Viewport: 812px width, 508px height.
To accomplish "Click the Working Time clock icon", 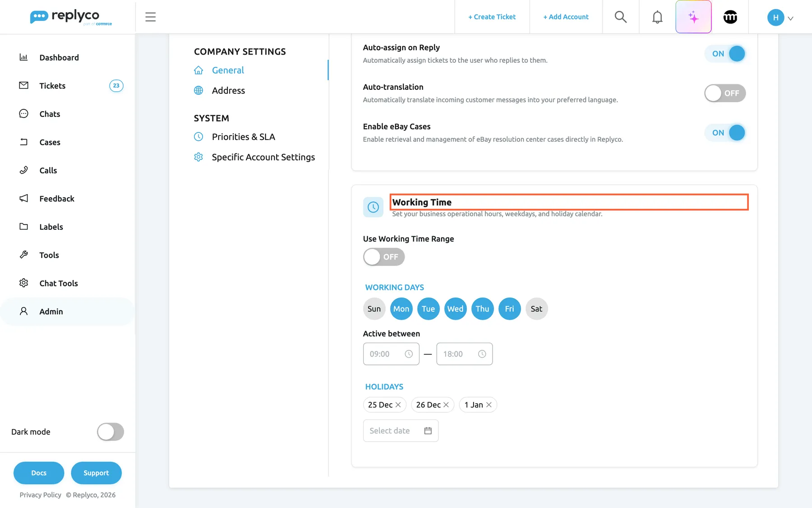I will [x=373, y=207].
